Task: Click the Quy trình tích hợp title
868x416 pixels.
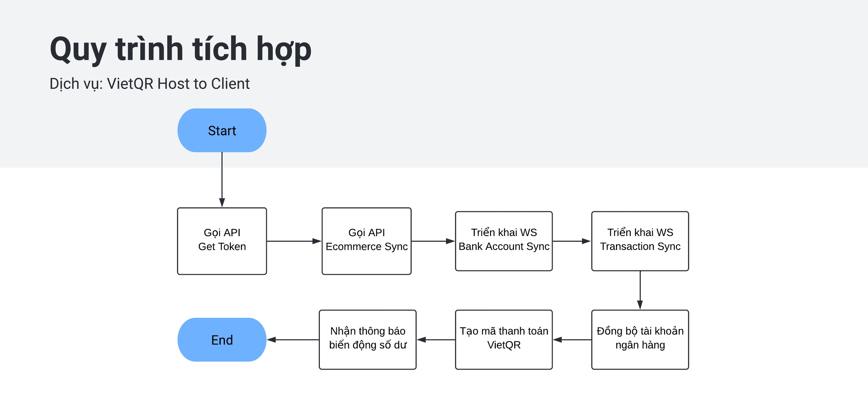Action: click(180, 49)
